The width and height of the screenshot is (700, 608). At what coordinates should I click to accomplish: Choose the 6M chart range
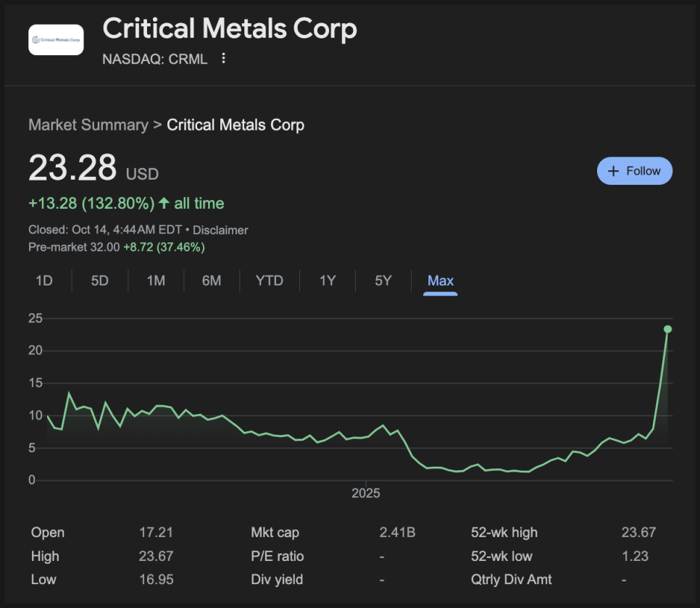point(212,280)
